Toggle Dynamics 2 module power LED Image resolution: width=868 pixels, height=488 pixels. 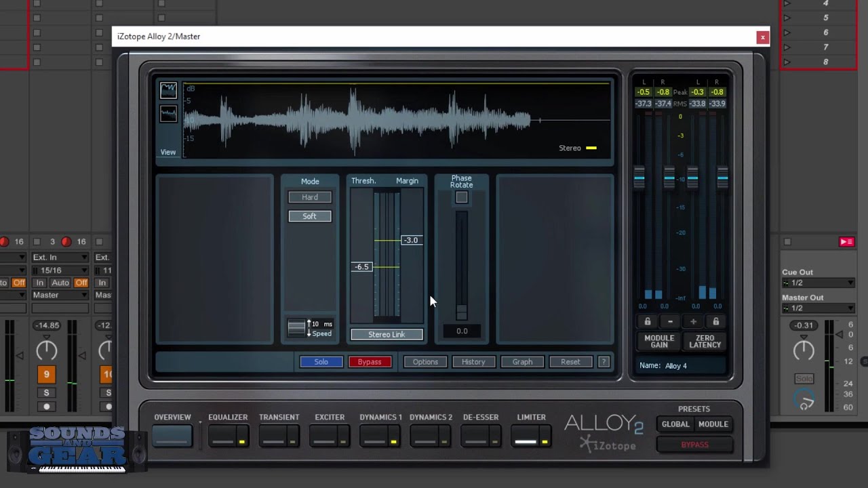tap(444, 442)
